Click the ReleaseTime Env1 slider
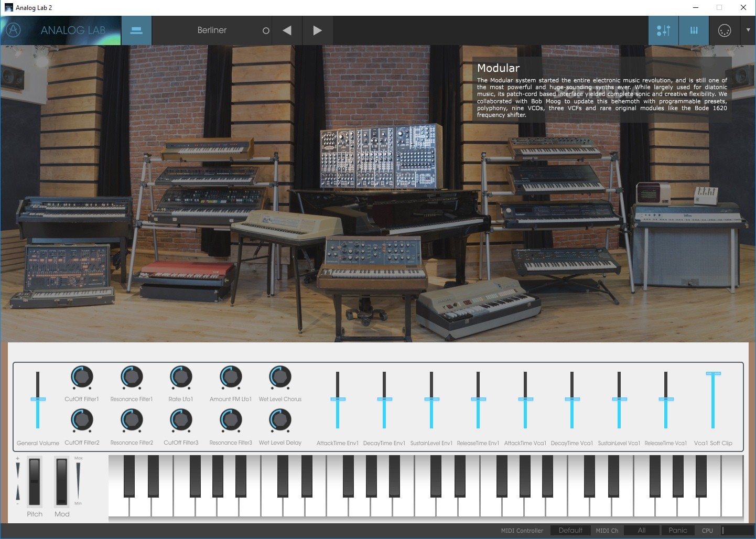Image resolution: width=756 pixels, height=539 pixels. (x=478, y=400)
